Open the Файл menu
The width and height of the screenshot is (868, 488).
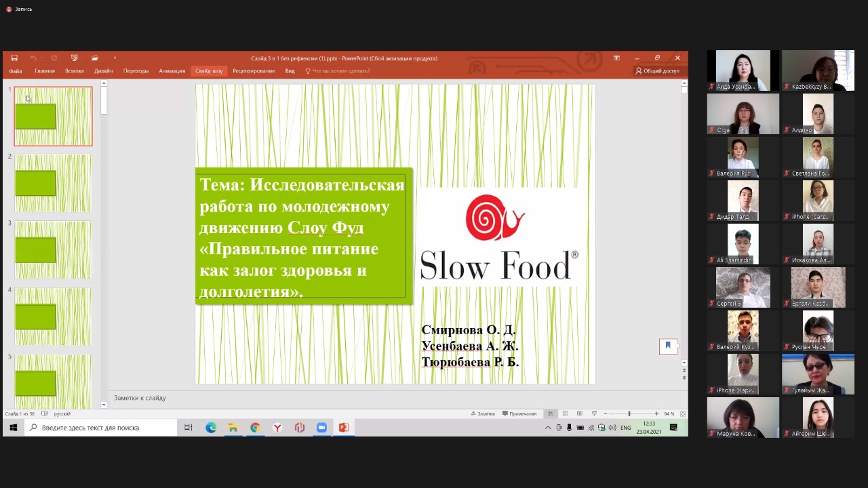(x=15, y=70)
